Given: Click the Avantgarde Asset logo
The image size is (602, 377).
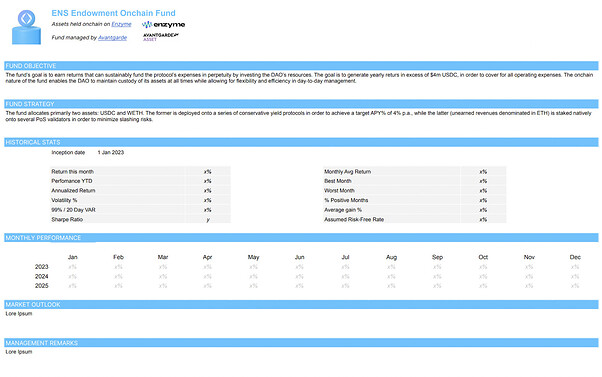Looking at the screenshot, I should 161,37.
